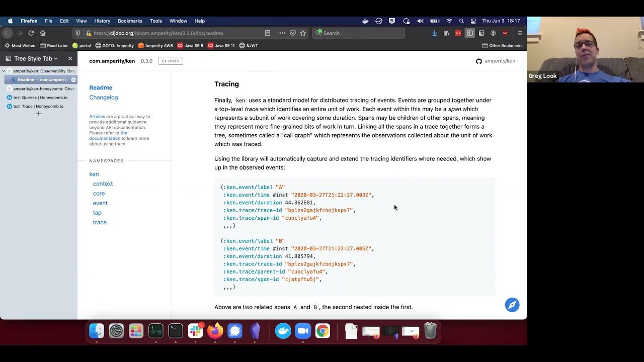Viewport: 644px width, 362px height.
Task: Follow the Articles link in sidebar note
Action: [x=97, y=117]
